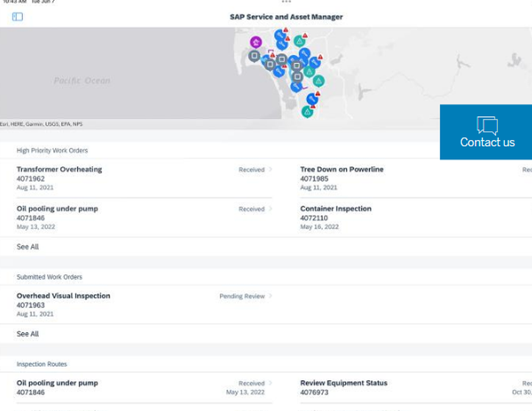The image size is (532, 411).
Task: Select the northernmost teal warning map marker
Action: [300, 41]
